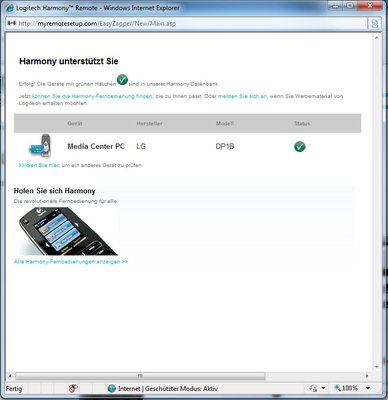
Task: Click the vertical scrollbar down arrow
Action: point(377,367)
